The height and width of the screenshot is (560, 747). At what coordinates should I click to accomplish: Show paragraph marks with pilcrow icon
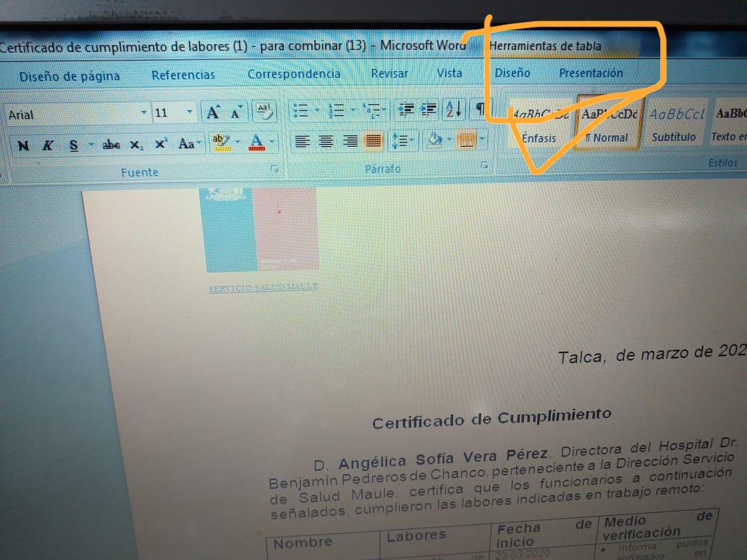pos(479,109)
